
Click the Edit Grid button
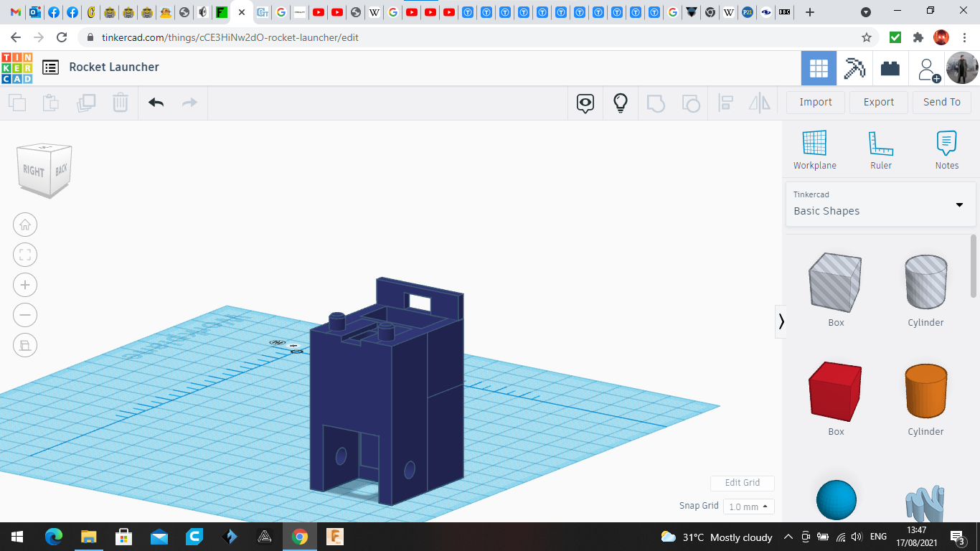coord(742,483)
